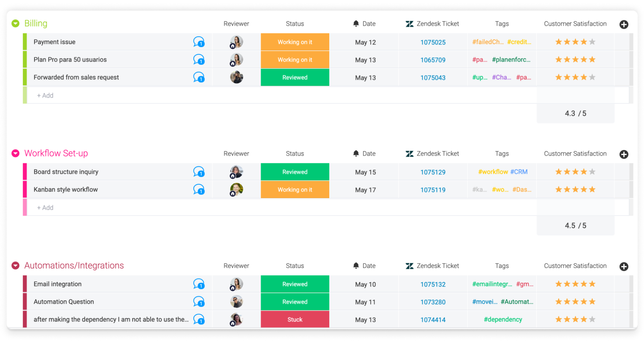Change the Stuck status on dependency item
The height and width of the screenshot is (342, 644).
pos(295,320)
